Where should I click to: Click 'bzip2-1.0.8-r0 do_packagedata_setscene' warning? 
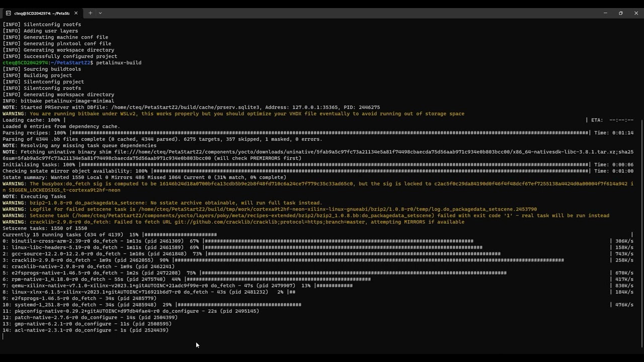(163, 203)
